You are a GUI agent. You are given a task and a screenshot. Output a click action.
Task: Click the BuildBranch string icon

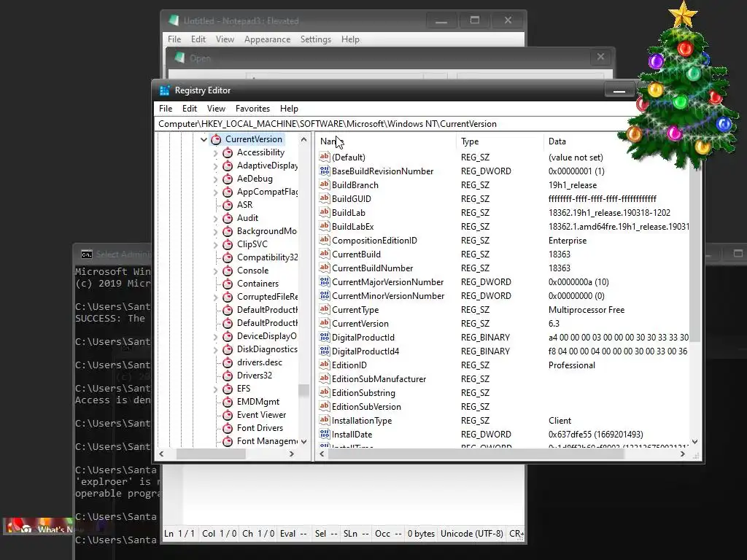click(325, 184)
